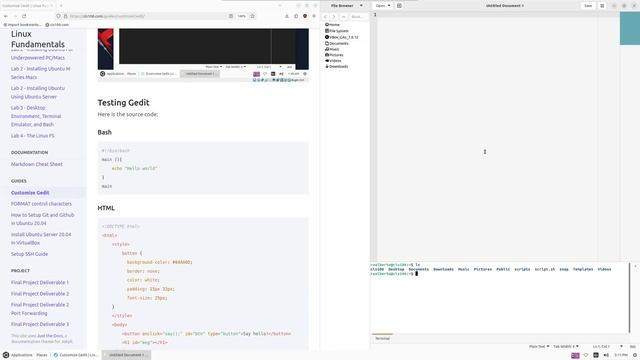The height and width of the screenshot is (360, 640).
Task: Open the FORMAT control characters guide
Action: point(41,204)
